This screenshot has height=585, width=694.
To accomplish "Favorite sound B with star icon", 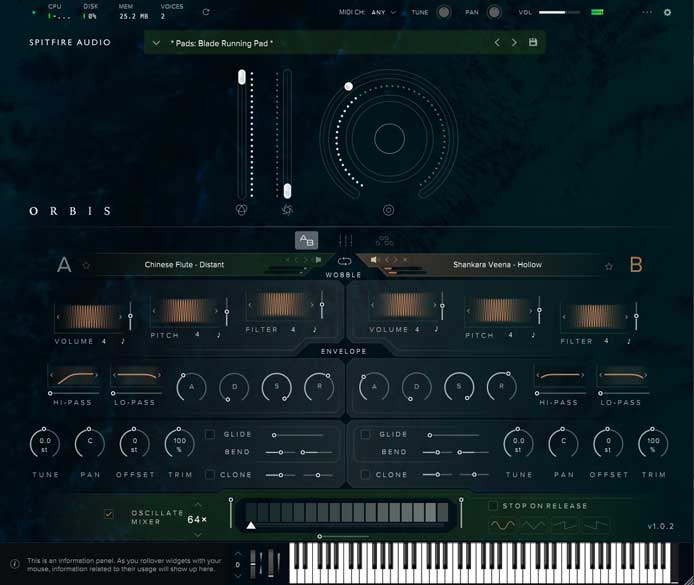I will [x=609, y=266].
